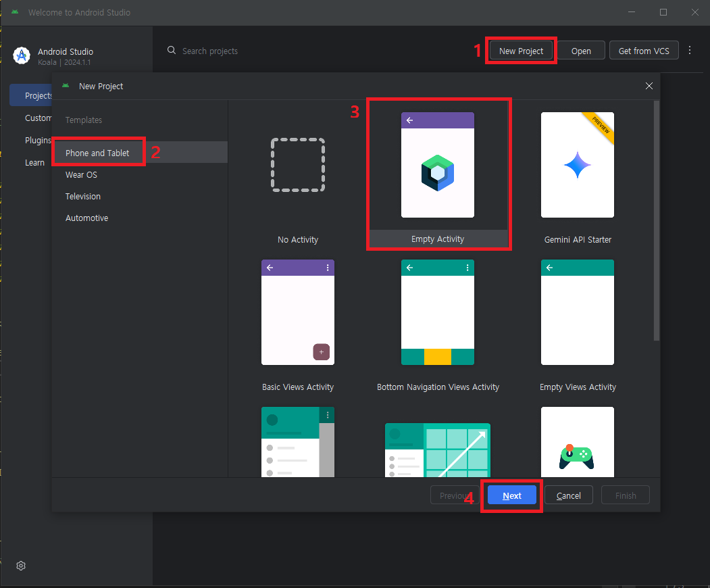
Task: Pick the Gemini API Starter template
Action: [578, 165]
